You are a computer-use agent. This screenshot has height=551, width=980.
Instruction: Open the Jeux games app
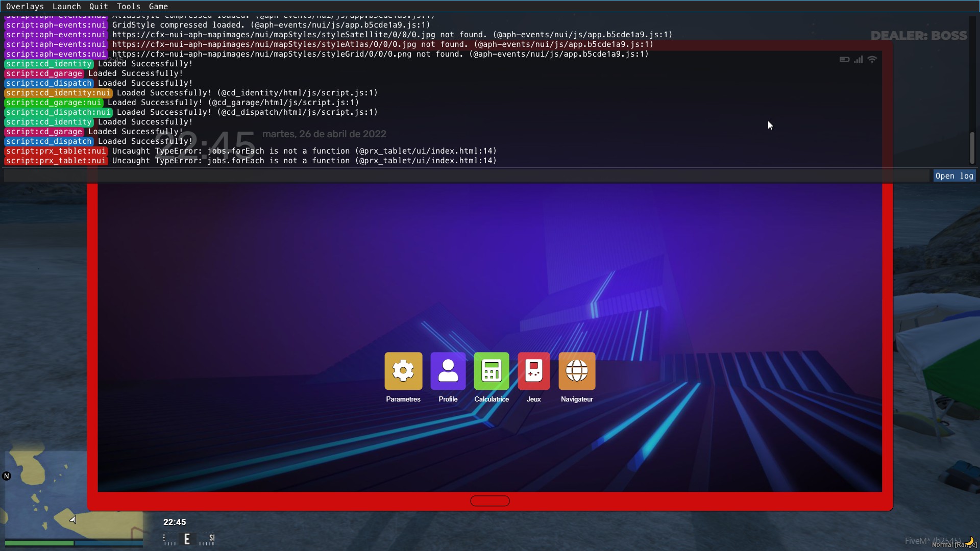(533, 371)
